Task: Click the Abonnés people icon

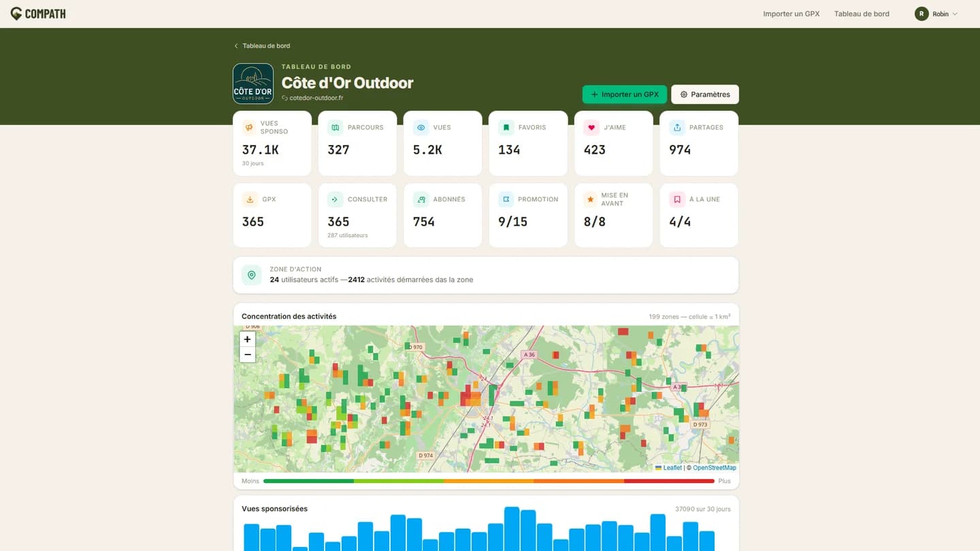Action: tap(421, 199)
